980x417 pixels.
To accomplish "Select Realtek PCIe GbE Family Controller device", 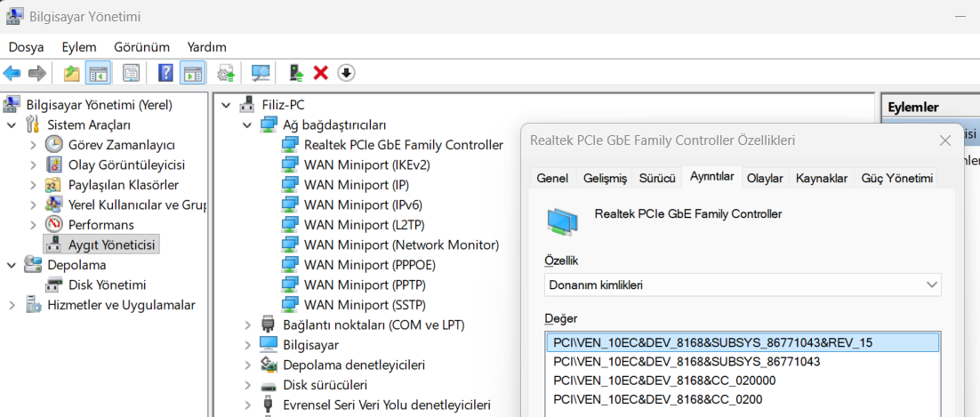I will click(x=404, y=144).
